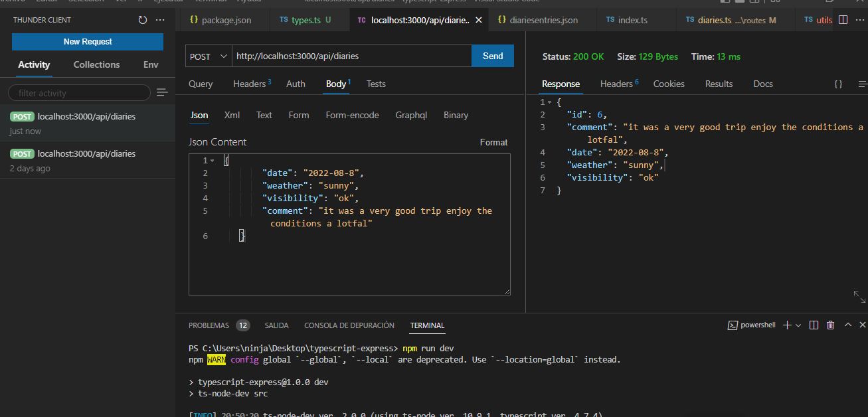The height and width of the screenshot is (417, 868).
Task: Switch to the diariesentries.json editor tab
Action: (x=543, y=20)
